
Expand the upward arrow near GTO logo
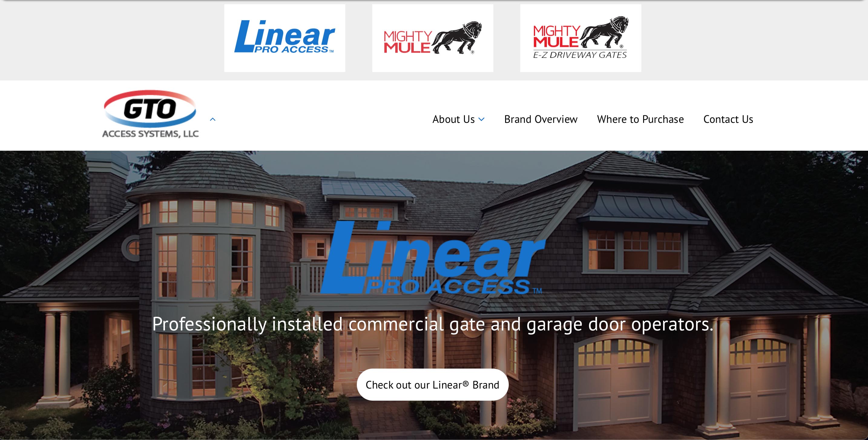coord(213,120)
